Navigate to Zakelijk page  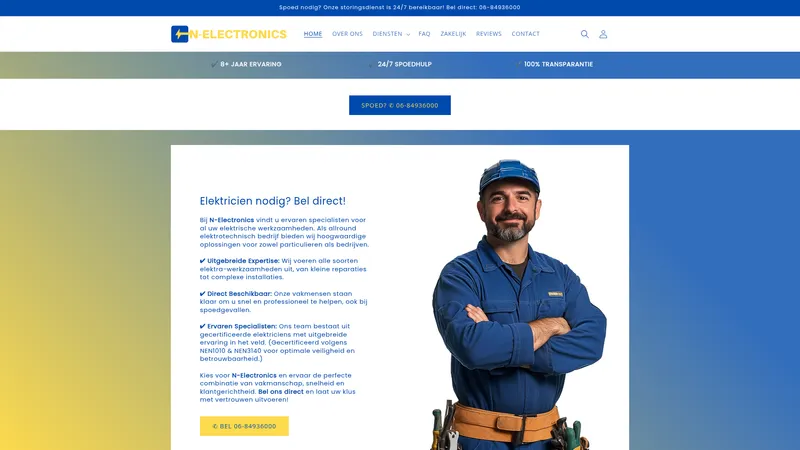(453, 34)
